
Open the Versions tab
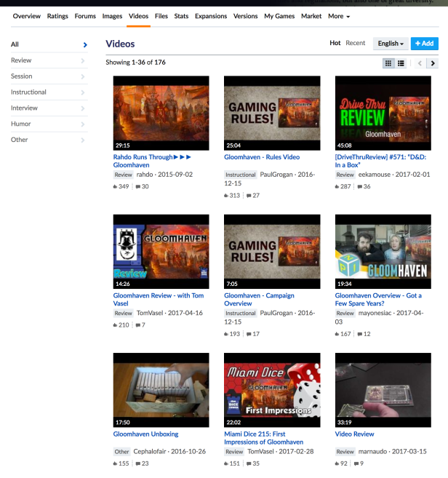coord(245,16)
